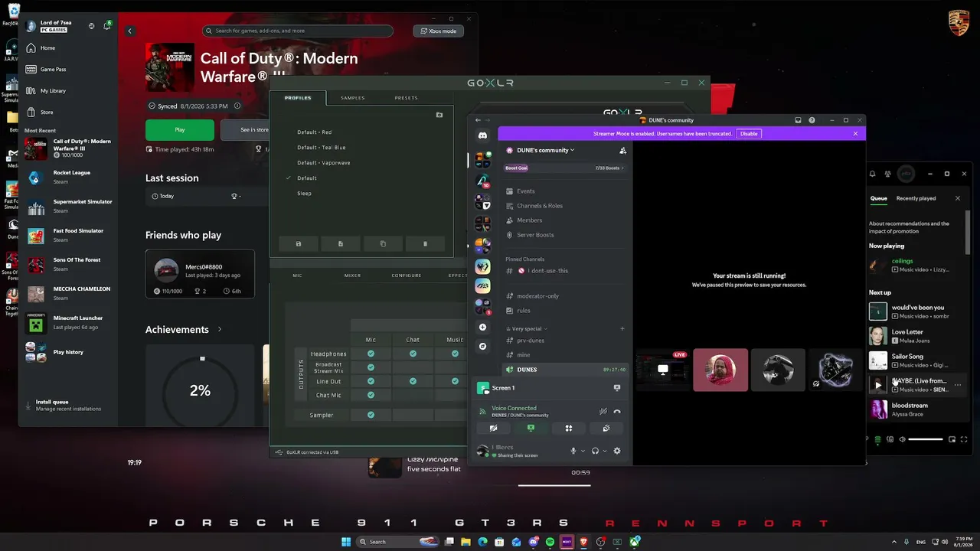This screenshot has height=551, width=980.
Task: Open Discord server discovery compass icon
Action: [482, 347]
